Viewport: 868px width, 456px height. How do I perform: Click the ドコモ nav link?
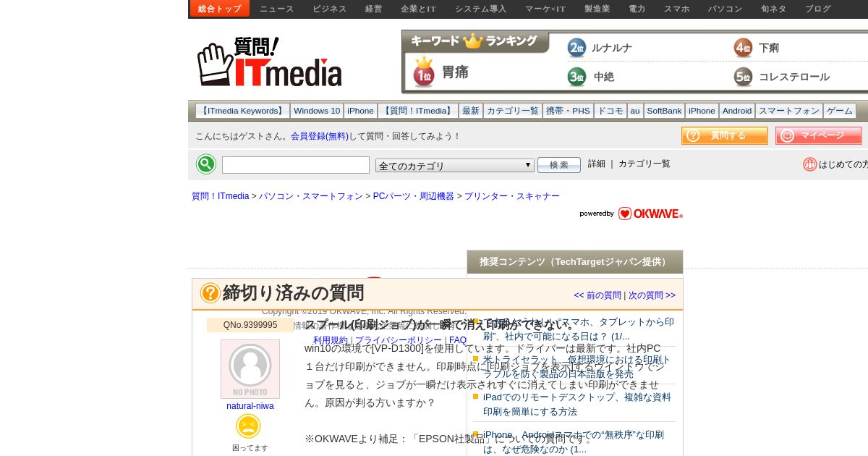pos(610,111)
